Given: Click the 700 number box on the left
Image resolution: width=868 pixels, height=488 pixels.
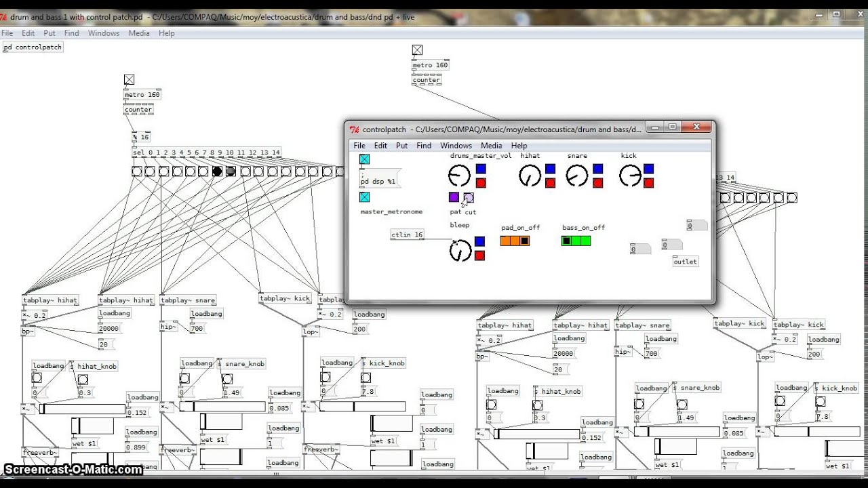Looking at the screenshot, I should (198, 329).
